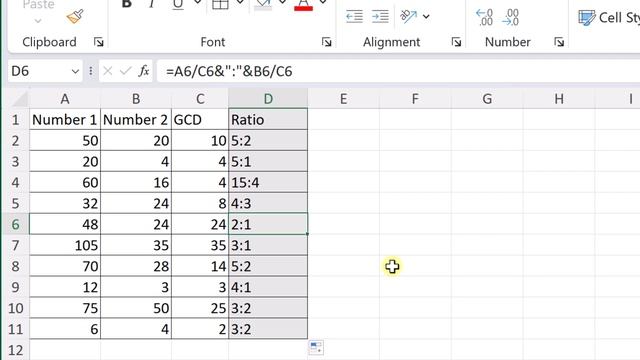The image size is (640, 360).
Task: Toggle Underline formatting
Action: (178, 4)
